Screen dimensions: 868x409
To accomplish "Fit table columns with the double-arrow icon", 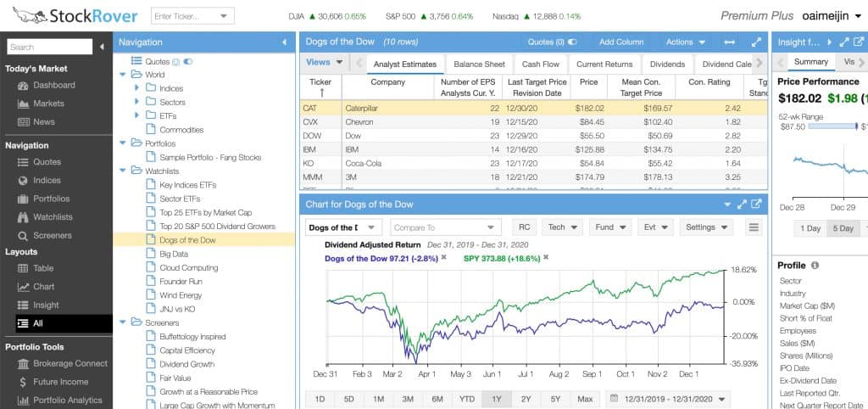I will coord(729,42).
